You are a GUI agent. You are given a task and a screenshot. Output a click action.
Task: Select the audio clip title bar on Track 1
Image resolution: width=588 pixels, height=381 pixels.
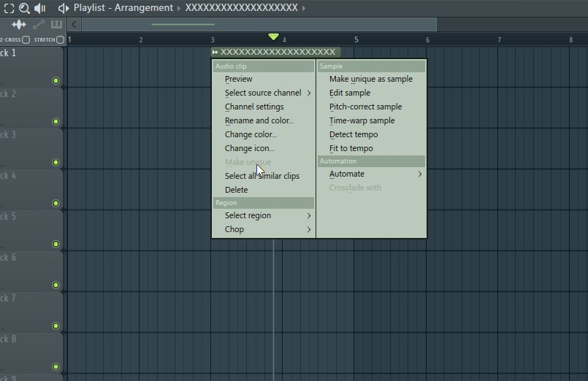click(x=276, y=52)
